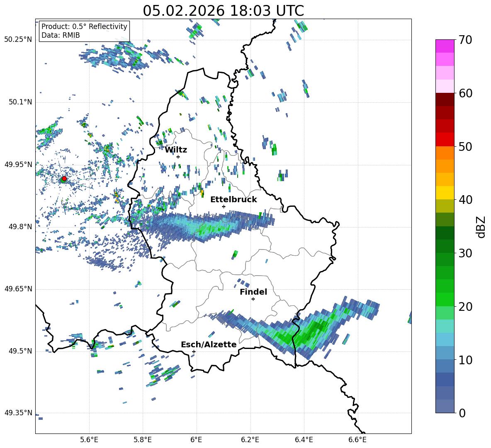Click the 6.2°E longitude label
Image resolution: width=491 pixels, height=448 pixels.
tap(250, 440)
